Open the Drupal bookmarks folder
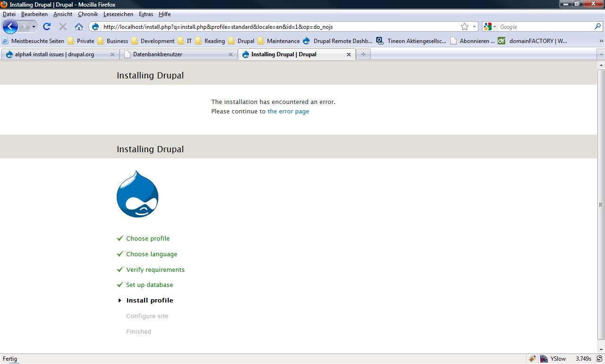The image size is (605, 364). click(241, 41)
